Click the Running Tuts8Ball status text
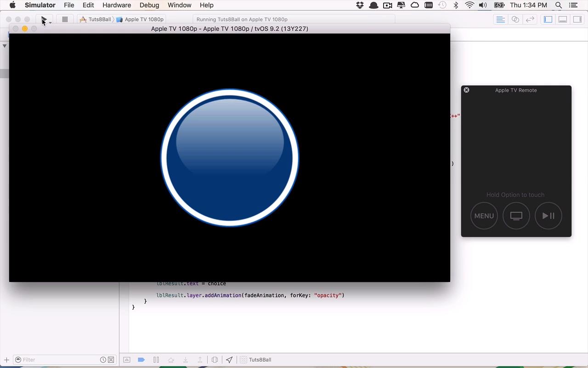 pos(242,19)
